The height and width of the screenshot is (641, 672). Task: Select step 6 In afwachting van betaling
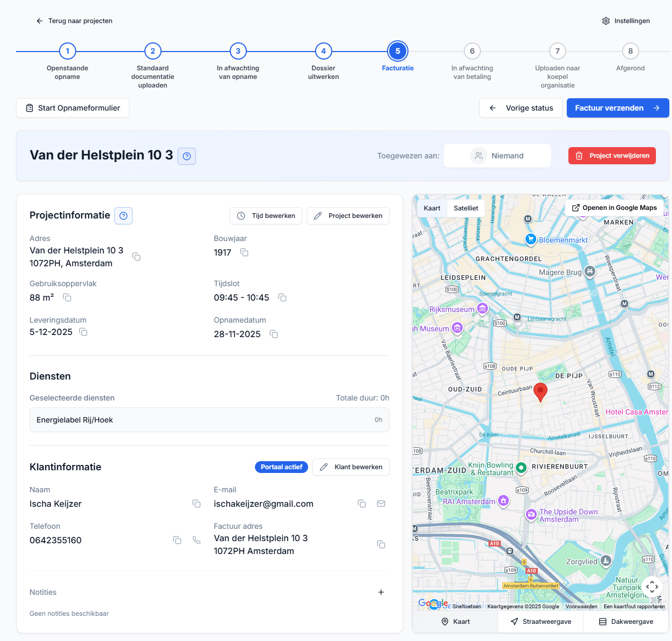pyautogui.click(x=472, y=51)
